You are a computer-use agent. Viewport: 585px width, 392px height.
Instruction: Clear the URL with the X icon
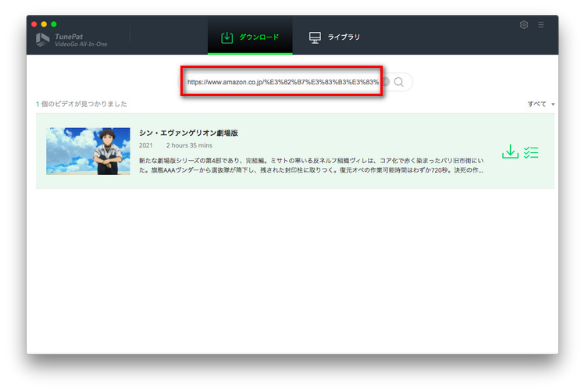pyautogui.click(x=386, y=82)
